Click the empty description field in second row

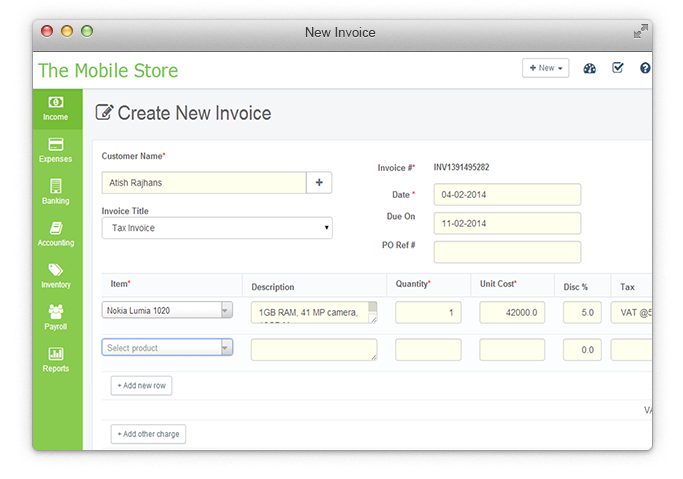[x=314, y=350]
